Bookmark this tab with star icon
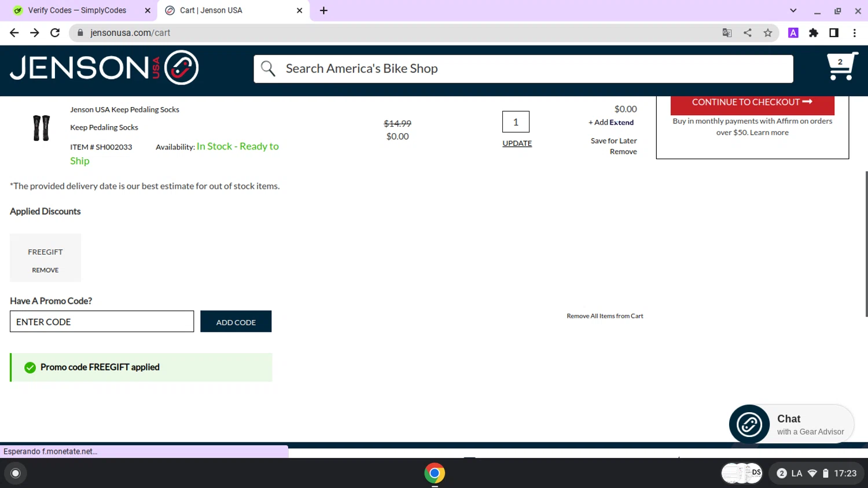 [x=768, y=33]
